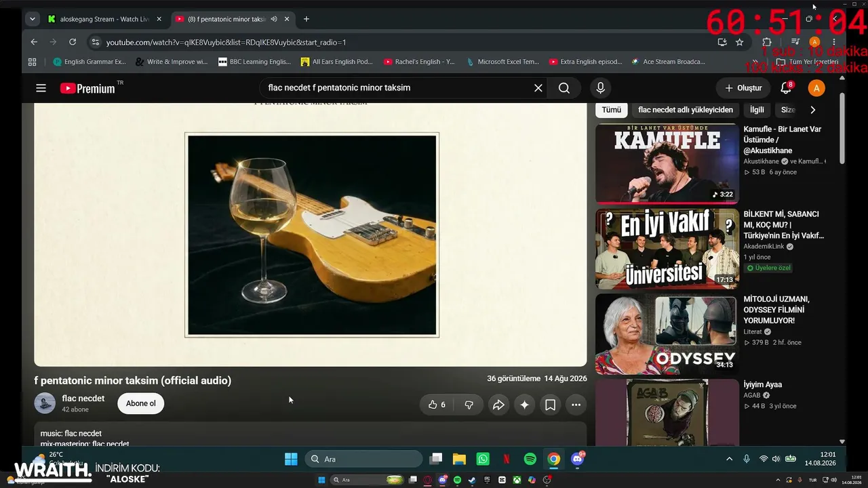
Task: Toggle the system tray microphone
Action: (747, 459)
